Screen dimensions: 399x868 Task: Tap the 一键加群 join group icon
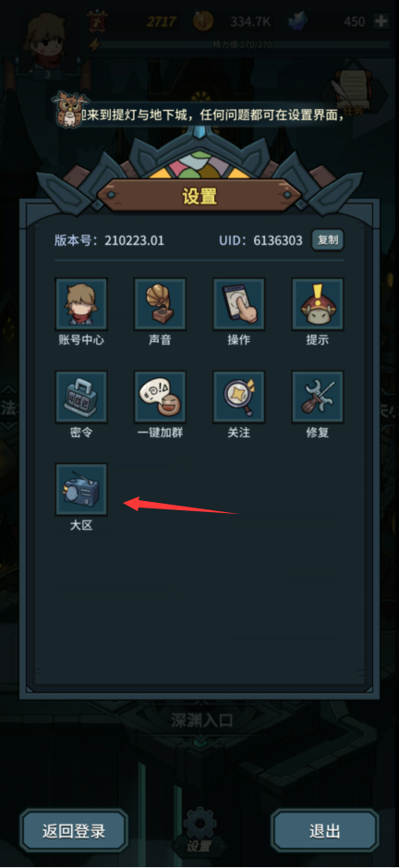[x=160, y=396]
